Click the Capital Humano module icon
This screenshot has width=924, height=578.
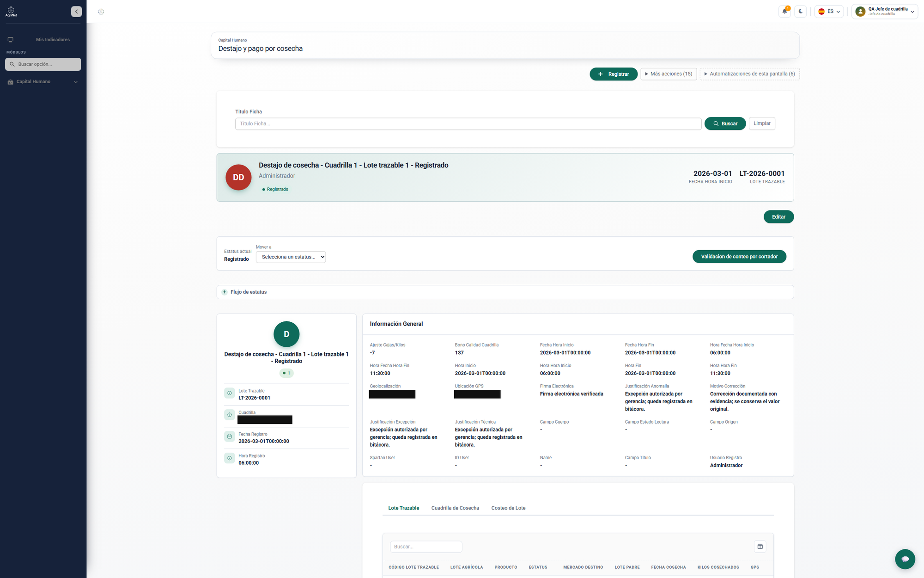tap(11, 82)
